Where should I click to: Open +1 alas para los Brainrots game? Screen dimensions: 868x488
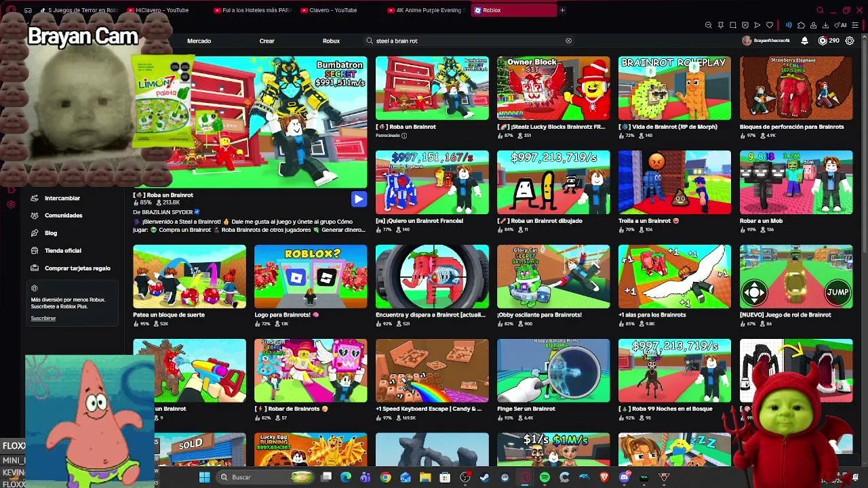click(675, 277)
